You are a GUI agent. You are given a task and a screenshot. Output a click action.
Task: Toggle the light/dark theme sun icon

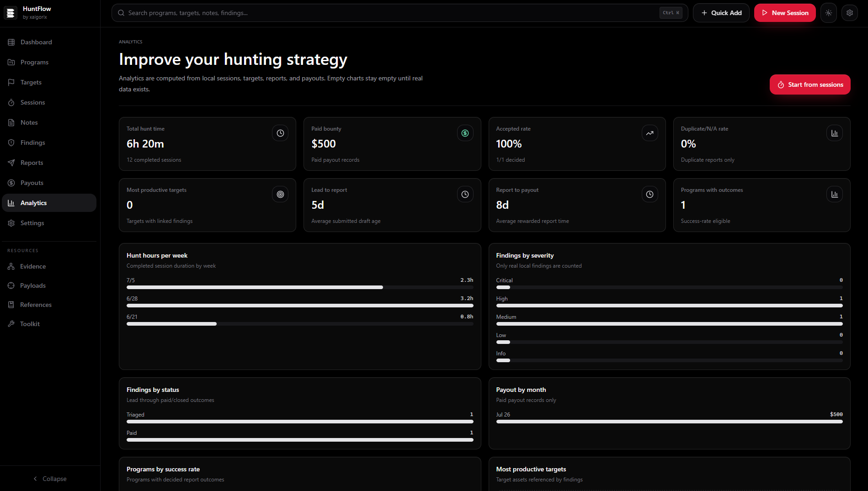pos(829,13)
